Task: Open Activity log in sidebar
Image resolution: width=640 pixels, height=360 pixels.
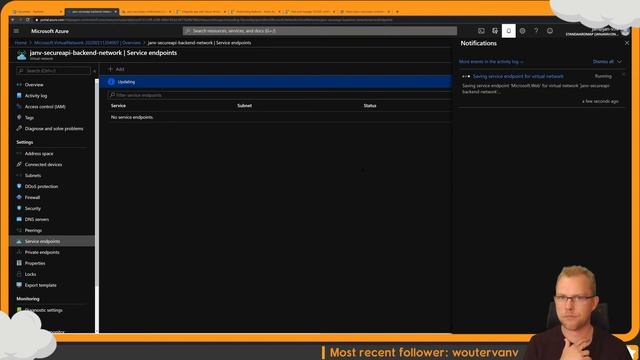Action: 36,96
